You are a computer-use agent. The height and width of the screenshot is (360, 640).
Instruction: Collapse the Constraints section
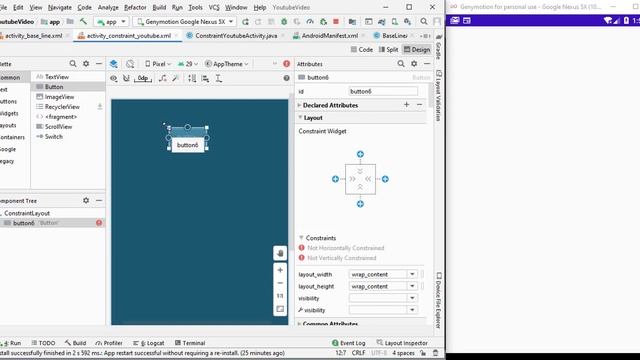(301, 238)
